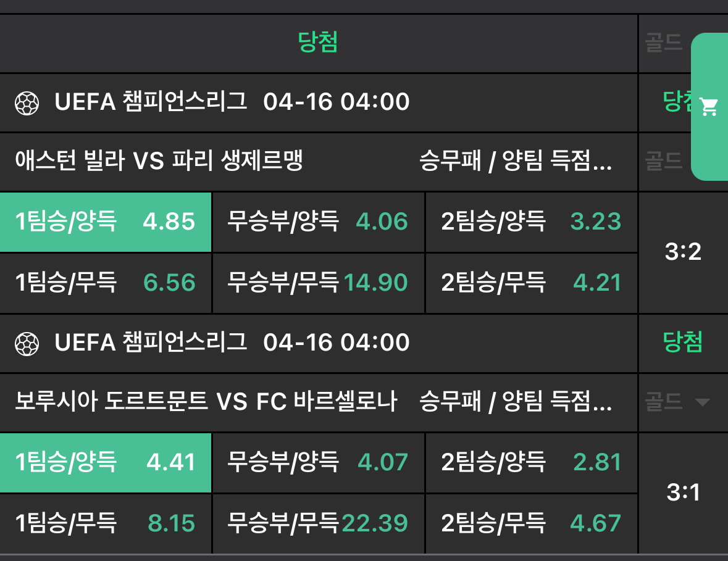Choose 무승부/무득 at 14.90
Screen dimensions: 728x561
pyautogui.click(x=318, y=283)
